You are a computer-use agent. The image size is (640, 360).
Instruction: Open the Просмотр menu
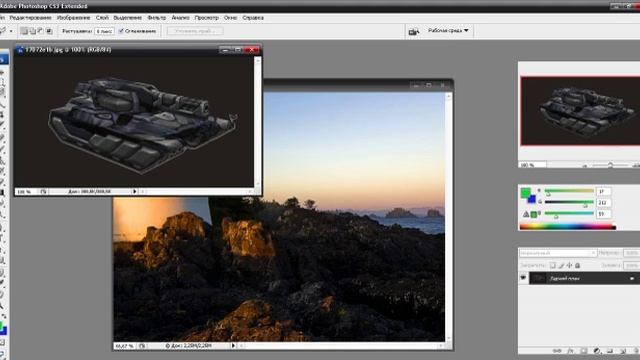[x=206, y=18]
